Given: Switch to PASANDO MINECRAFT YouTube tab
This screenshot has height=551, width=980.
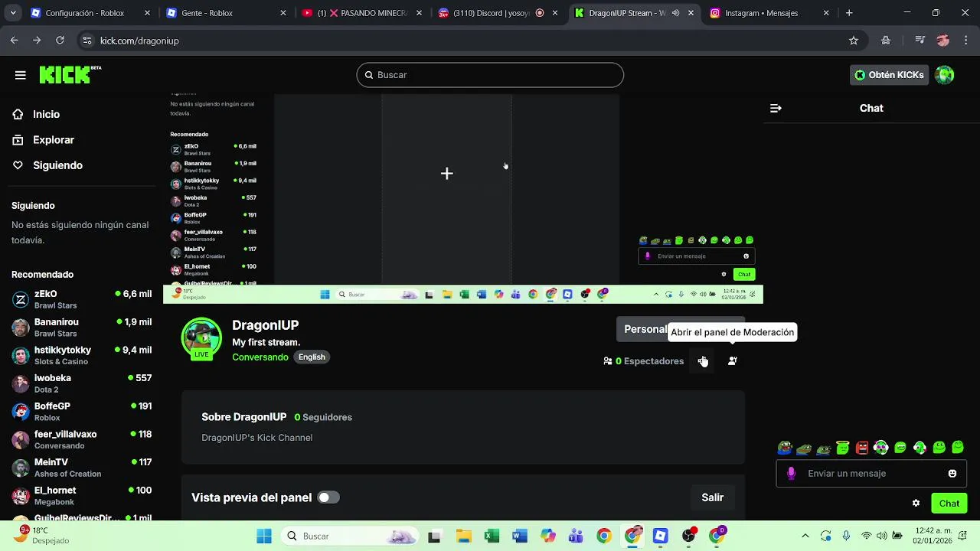Looking at the screenshot, I should tap(360, 13).
